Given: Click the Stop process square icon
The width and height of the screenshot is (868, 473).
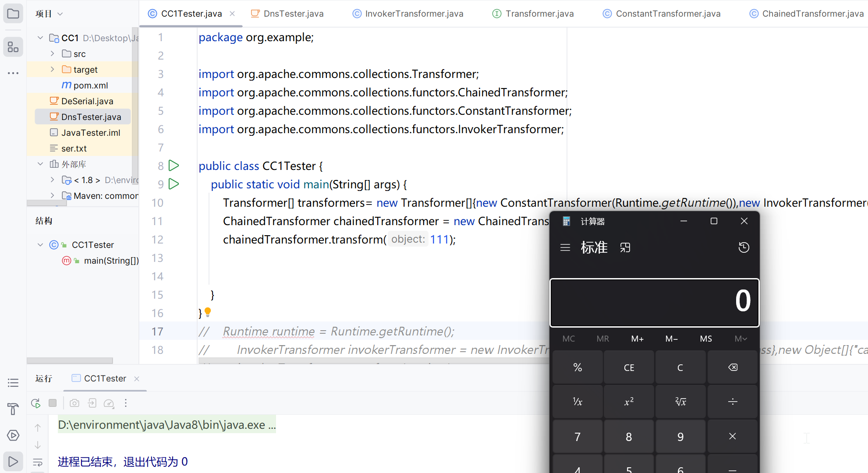Looking at the screenshot, I should pos(53,403).
